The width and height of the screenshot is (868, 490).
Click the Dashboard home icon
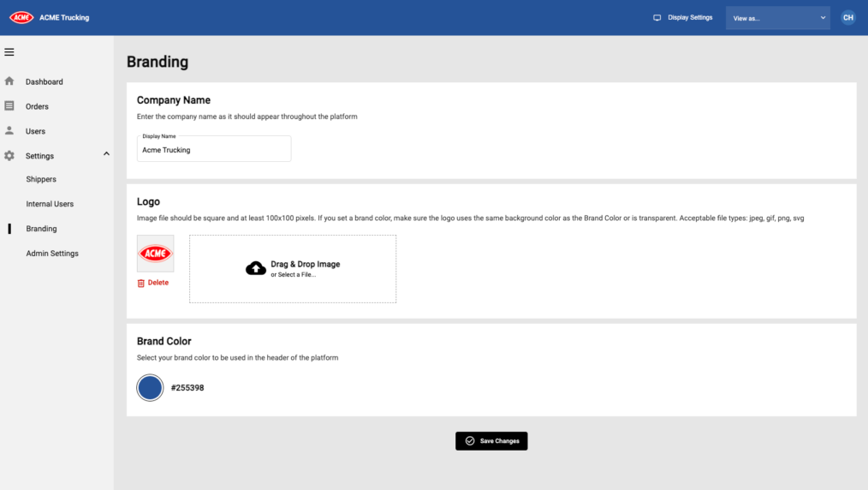[x=9, y=81]
